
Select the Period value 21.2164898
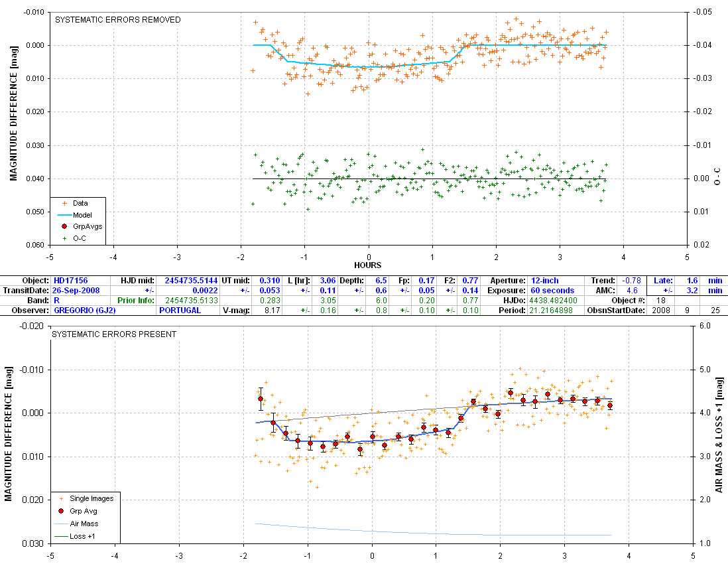point(552,311)
